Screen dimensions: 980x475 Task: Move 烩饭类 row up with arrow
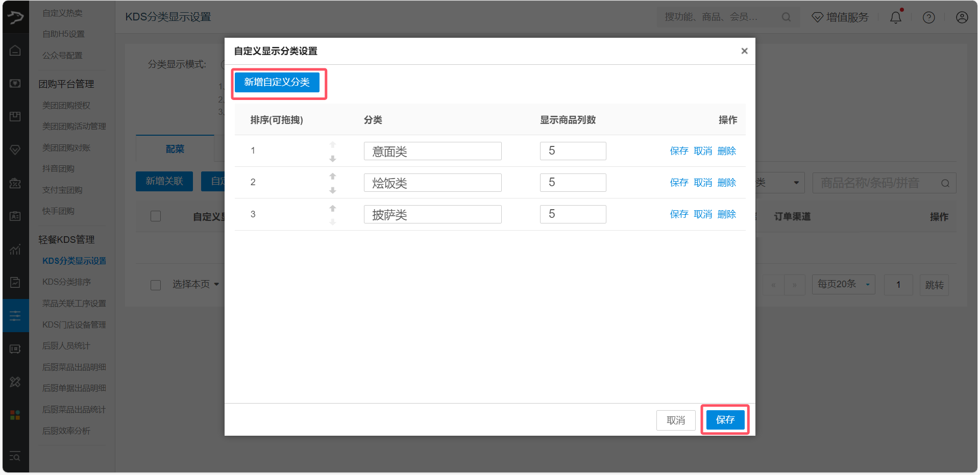[x=333, y=176]
